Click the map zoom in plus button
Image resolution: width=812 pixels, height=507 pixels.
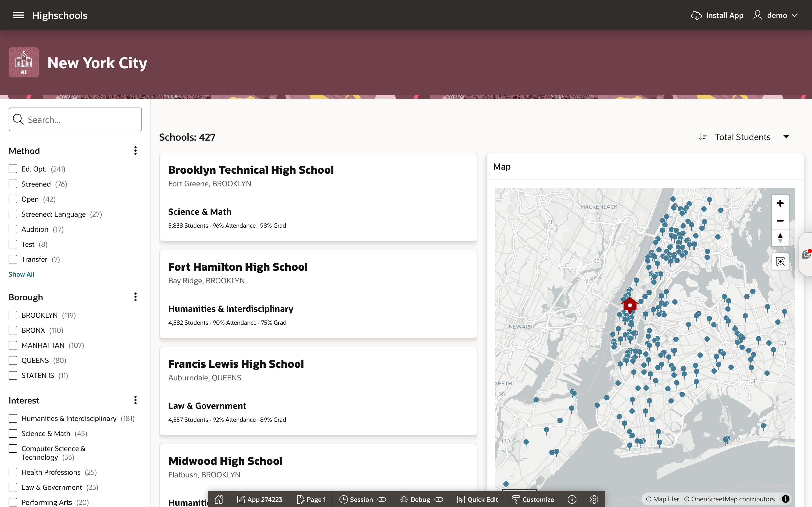click(x=780, y=203)
